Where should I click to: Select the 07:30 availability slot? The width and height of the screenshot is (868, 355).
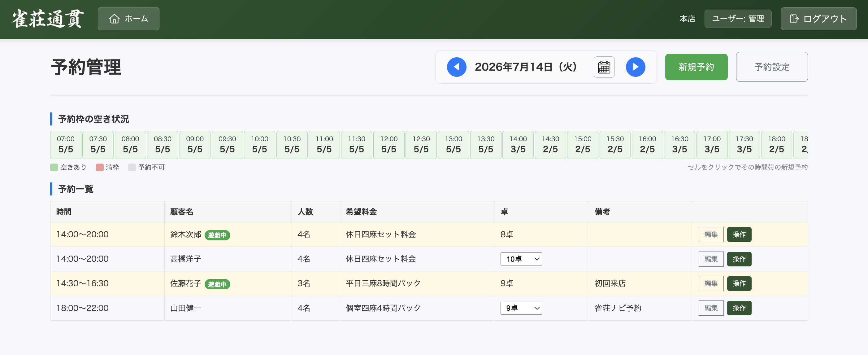click(98, 145)
